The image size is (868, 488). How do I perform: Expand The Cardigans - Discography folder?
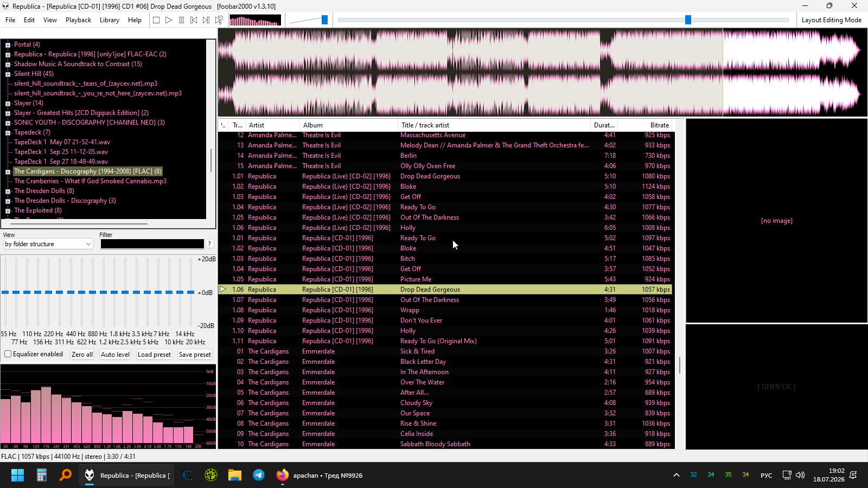click(x=8, y=172)
